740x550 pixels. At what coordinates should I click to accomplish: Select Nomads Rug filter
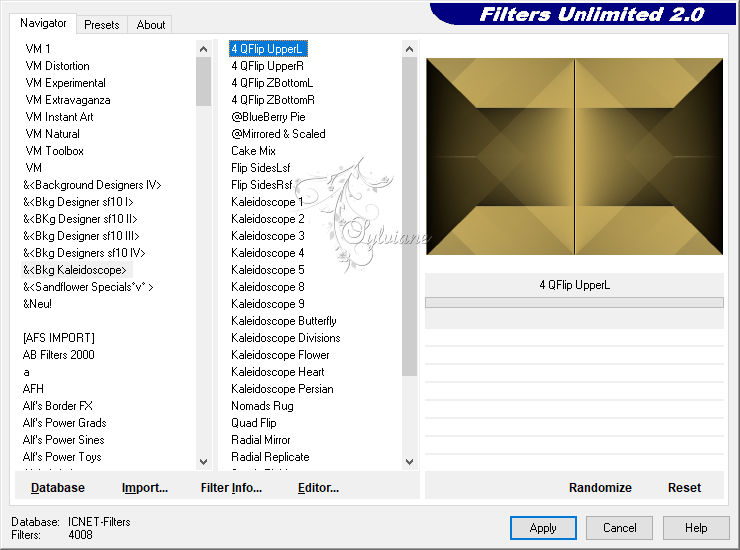pyautogui.click(x=262, y=406)
